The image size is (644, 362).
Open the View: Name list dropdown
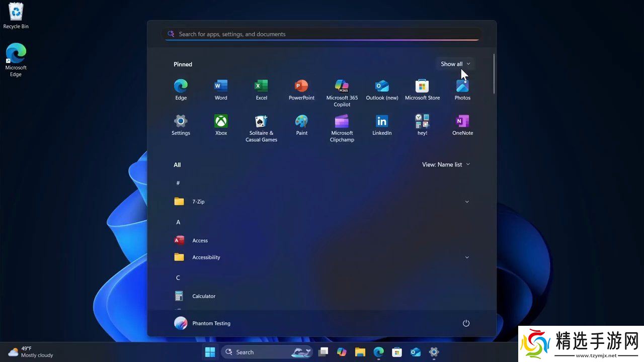(x=446, y=164)
